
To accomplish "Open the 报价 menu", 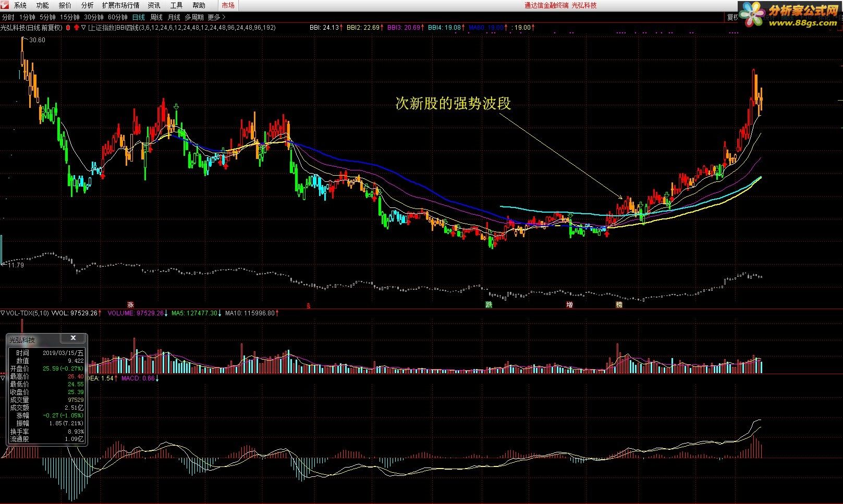I will point(65,5).
